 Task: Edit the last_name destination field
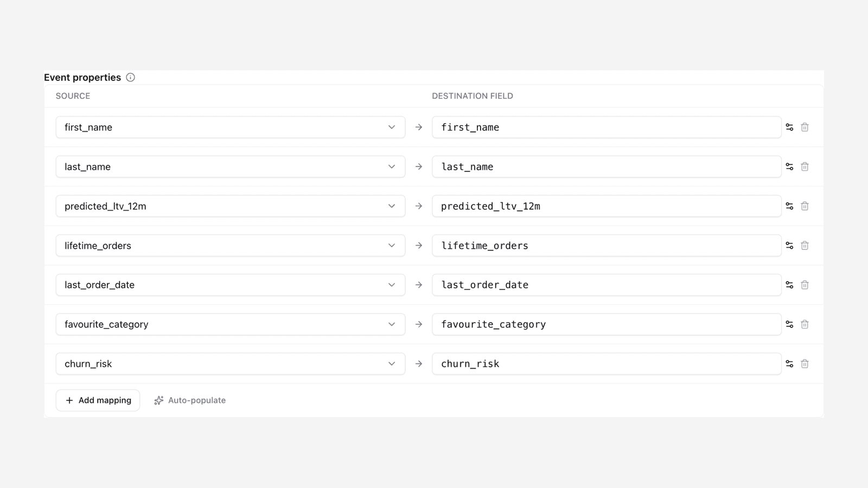(607, 167)
